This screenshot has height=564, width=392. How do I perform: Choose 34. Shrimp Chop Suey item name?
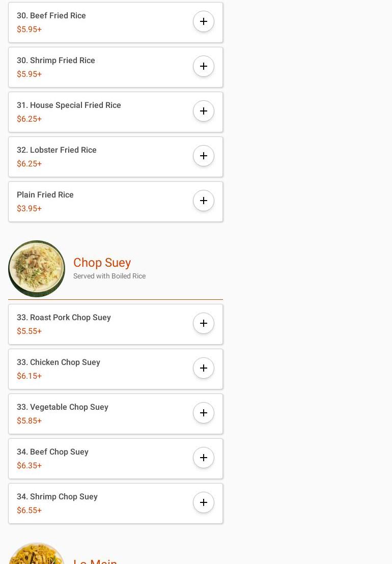pyautogui.click(x=57, y=497)
